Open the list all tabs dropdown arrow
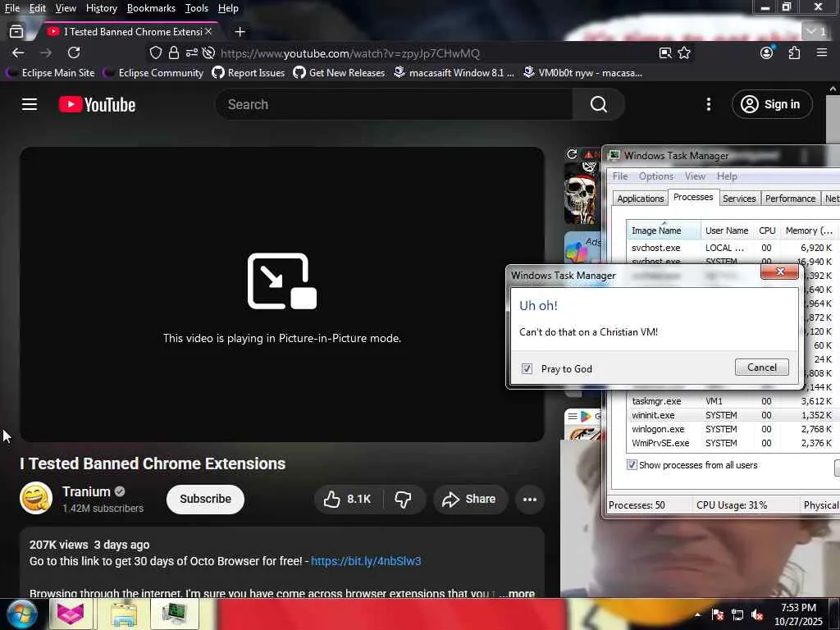 pyautogui.click(x=816, y=32)
